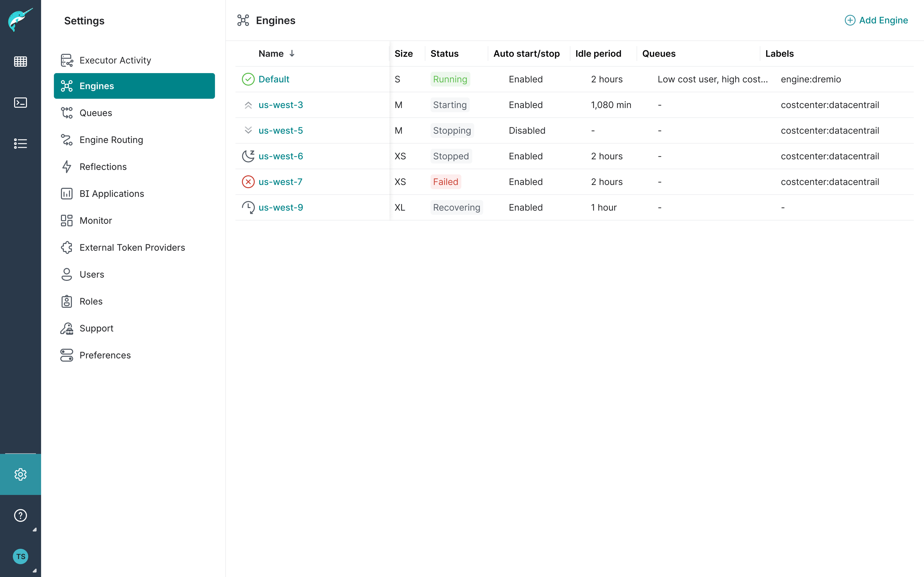The height and width of the screenshot is (577, 924).
Task: Open the Queues settings page
Action: [96, 113]
